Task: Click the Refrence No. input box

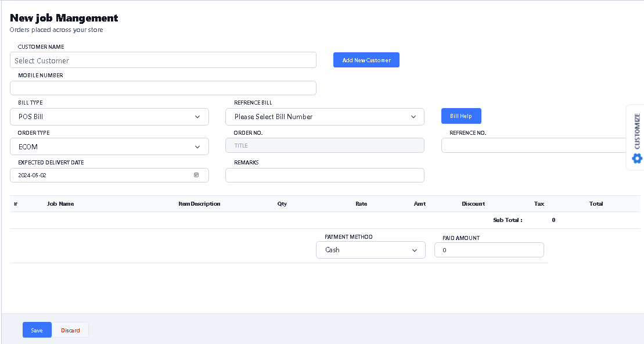Action: pos(534,145)
